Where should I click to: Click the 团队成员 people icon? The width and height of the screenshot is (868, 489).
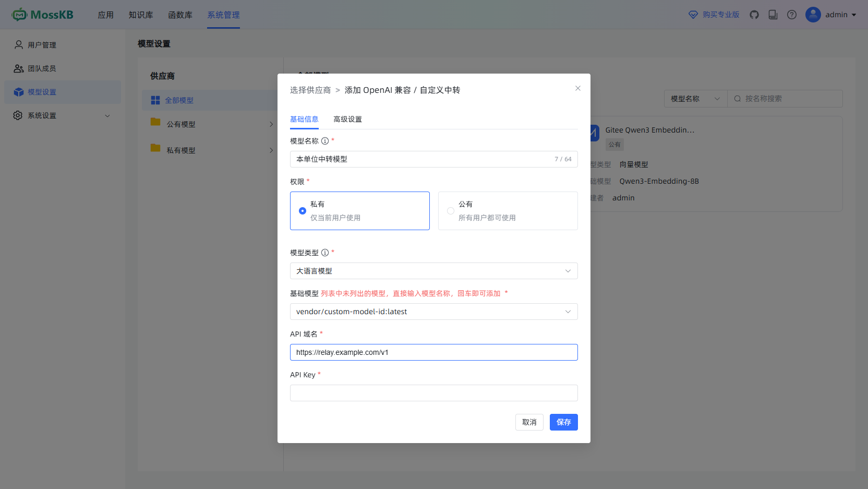click(19, 68)
